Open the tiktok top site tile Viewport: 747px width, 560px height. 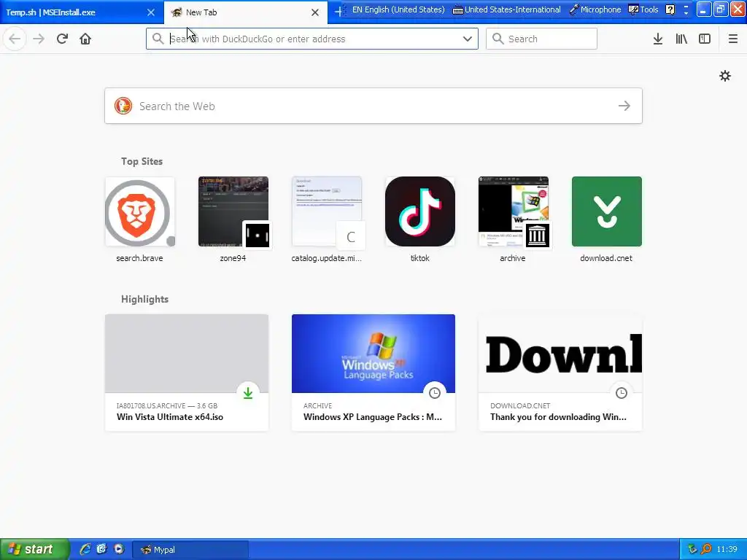[x=419, y=219]
